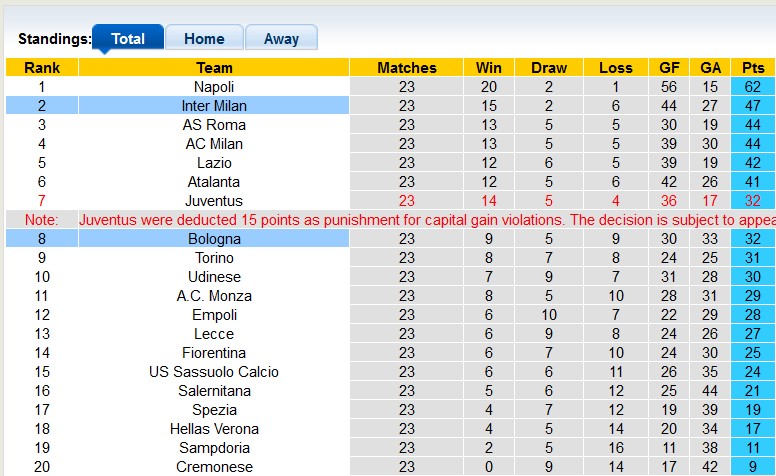776x476 pixels.
Task: Switch to the Total standings tab
Action: pos(128,39)
